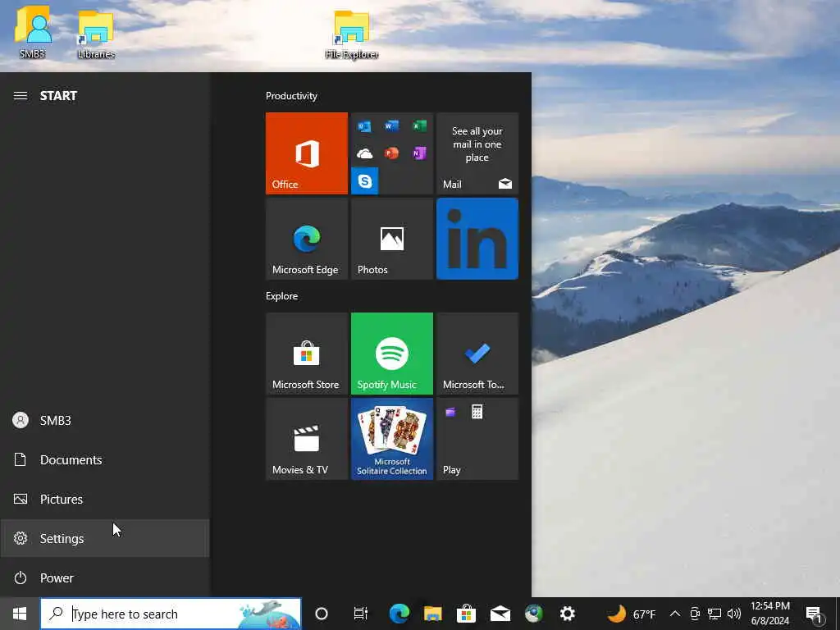The width and height of the screenshot is (840, 630).
Task: Launch Microsoft Solitaire Collection tile
Action: coord(391,439)
